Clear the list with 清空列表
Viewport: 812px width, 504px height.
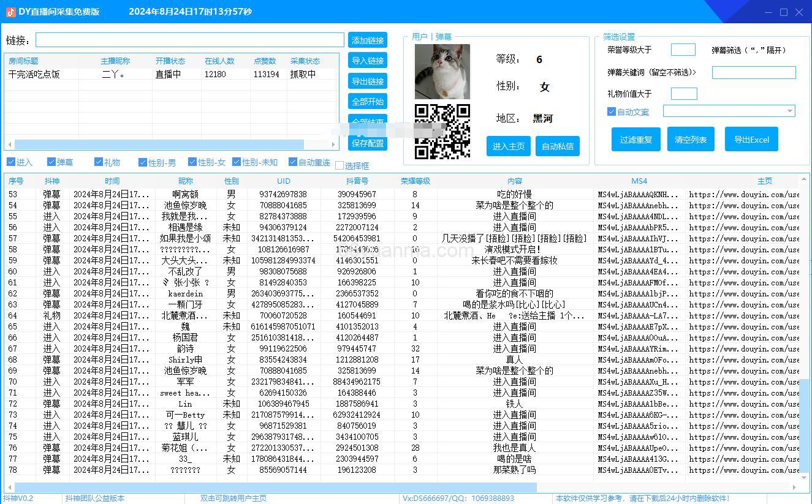[x=691, y=139]
